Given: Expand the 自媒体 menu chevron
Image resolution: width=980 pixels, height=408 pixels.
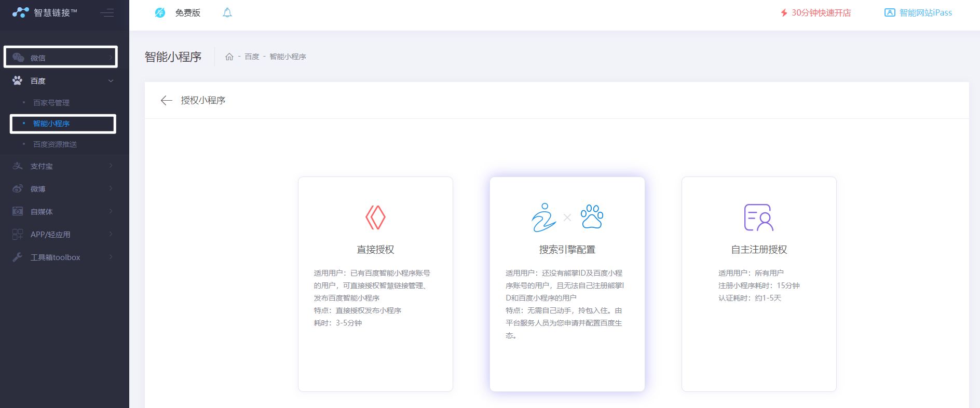Looking at the screenshot, I should 111,211.
